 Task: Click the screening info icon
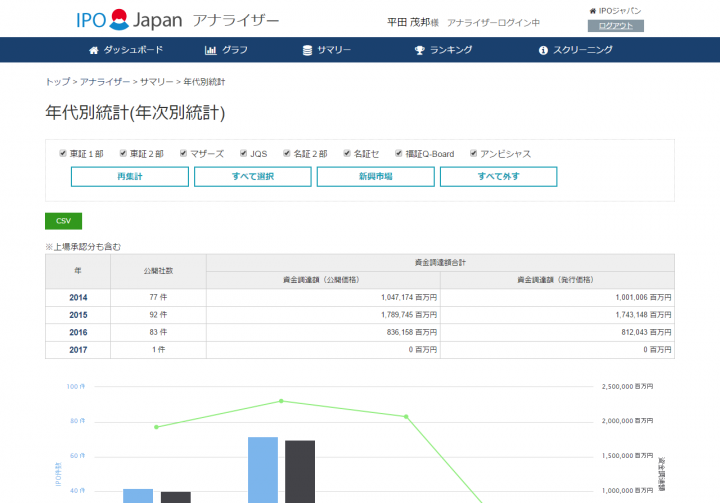(x=543, y=50)
